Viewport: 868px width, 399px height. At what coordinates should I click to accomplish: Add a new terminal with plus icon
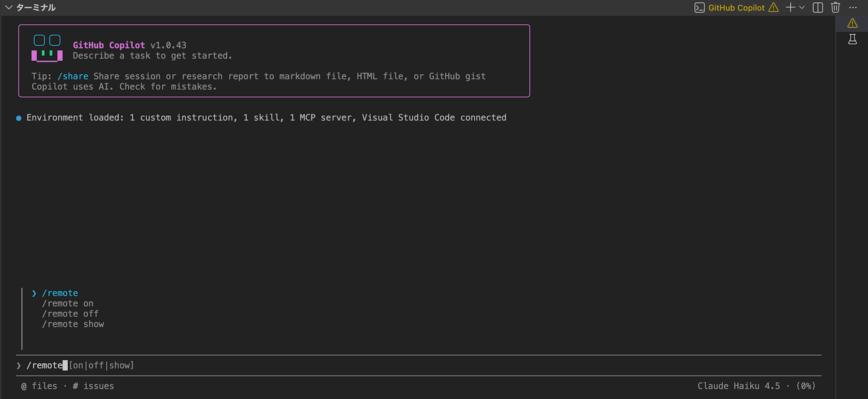pyautogui.click(x=790, y=7)
